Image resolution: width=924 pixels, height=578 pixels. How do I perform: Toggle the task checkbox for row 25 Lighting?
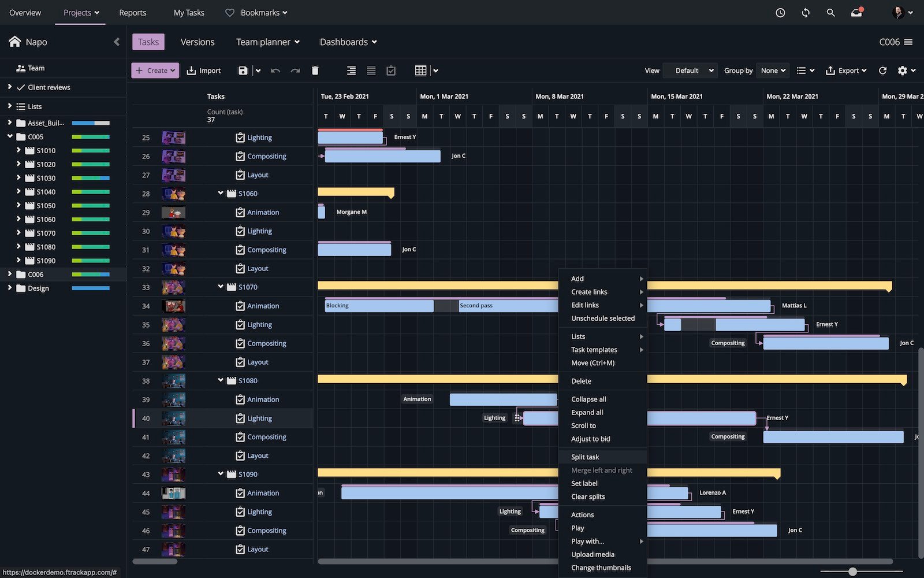coord(240,138)
